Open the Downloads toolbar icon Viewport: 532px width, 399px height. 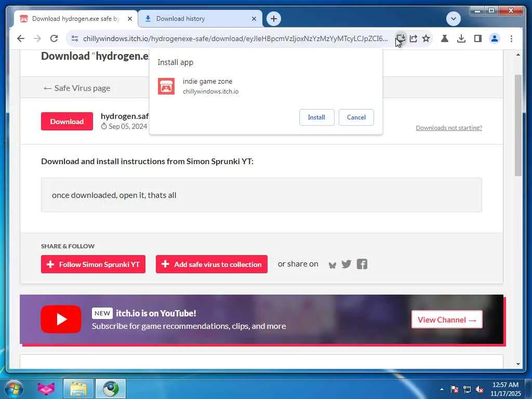(461, 38)
